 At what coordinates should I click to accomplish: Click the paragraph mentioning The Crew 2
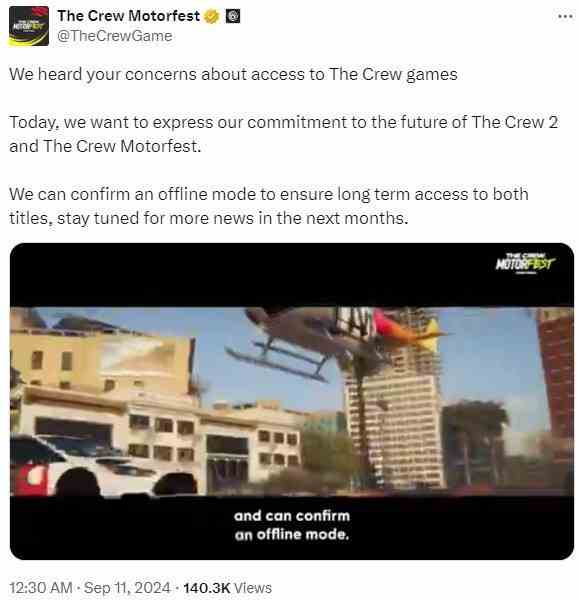(x=284, y=134)
